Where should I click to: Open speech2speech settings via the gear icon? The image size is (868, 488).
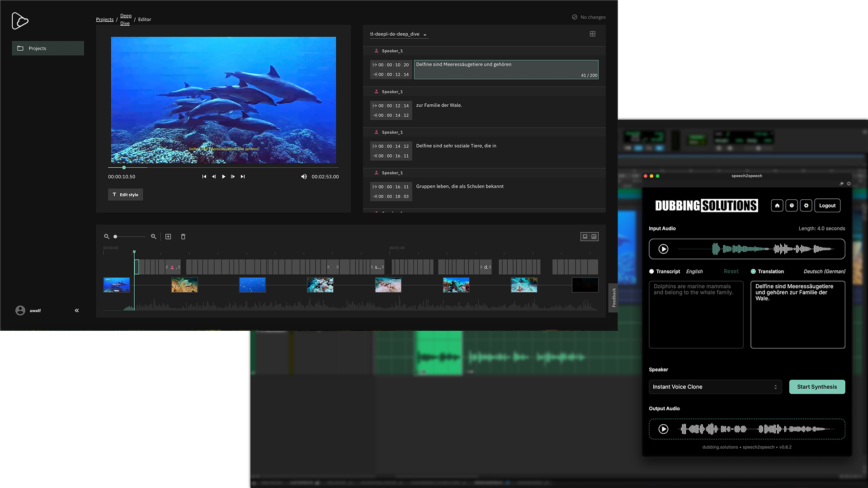click(x=806, y=206)
